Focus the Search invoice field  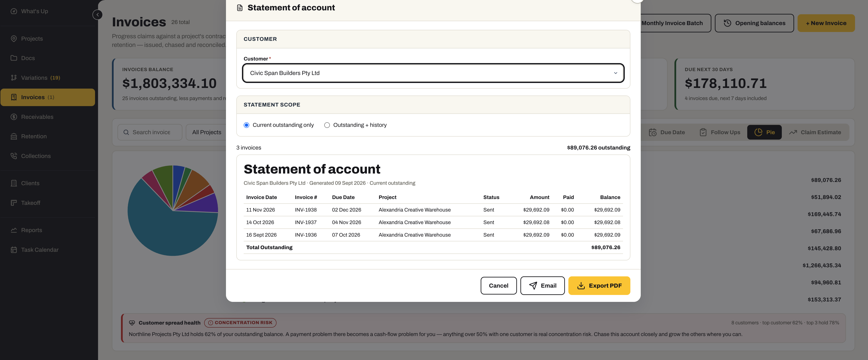[150, 132]
